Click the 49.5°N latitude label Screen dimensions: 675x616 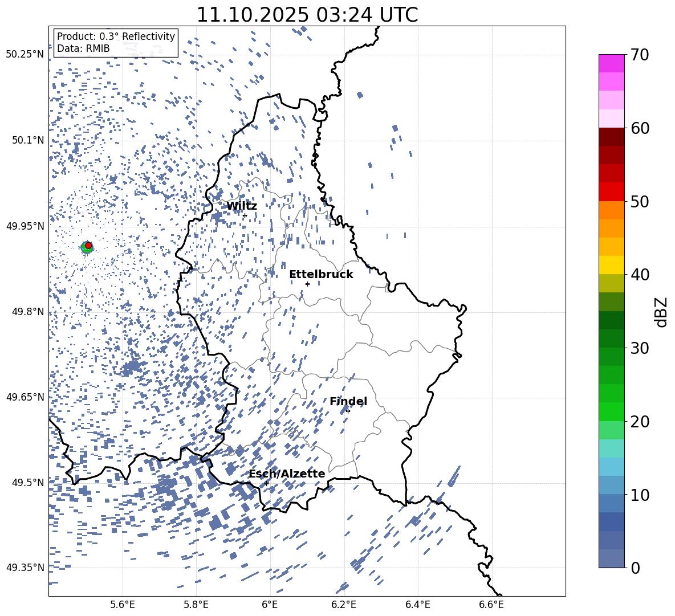tap(28, 482)
